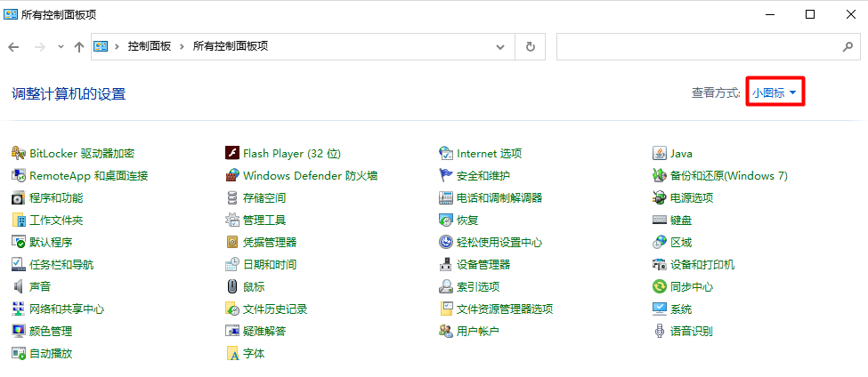Open 同步中心 link
Screen dimensions: 868x377
(692, 286)
